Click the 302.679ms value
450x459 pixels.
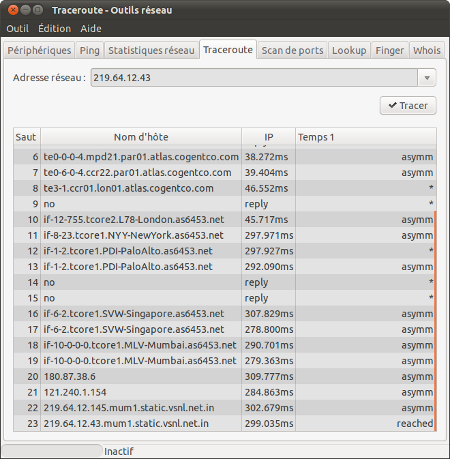click(x=269, y=408)
